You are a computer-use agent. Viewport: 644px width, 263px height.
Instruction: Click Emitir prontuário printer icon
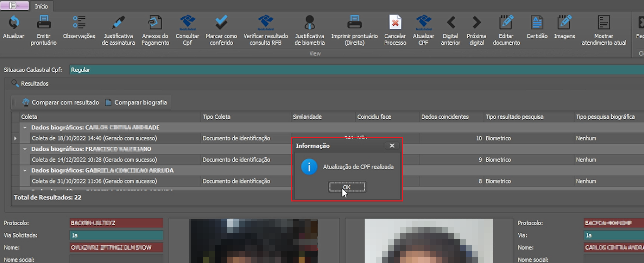[x=44, y=23]
